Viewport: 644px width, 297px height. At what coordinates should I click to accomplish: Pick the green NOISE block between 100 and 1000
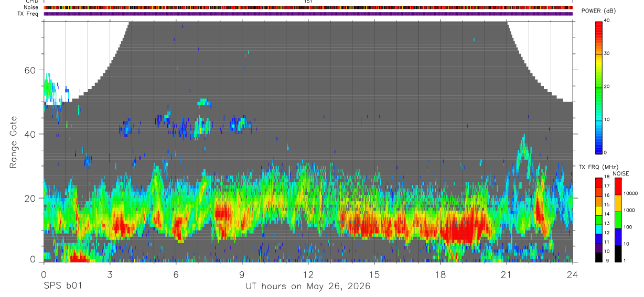(618, 220)
